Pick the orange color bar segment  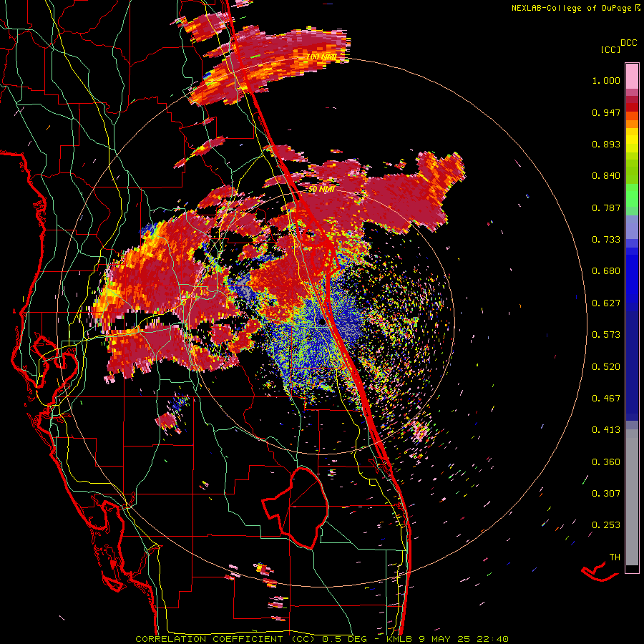pos(632,124)
